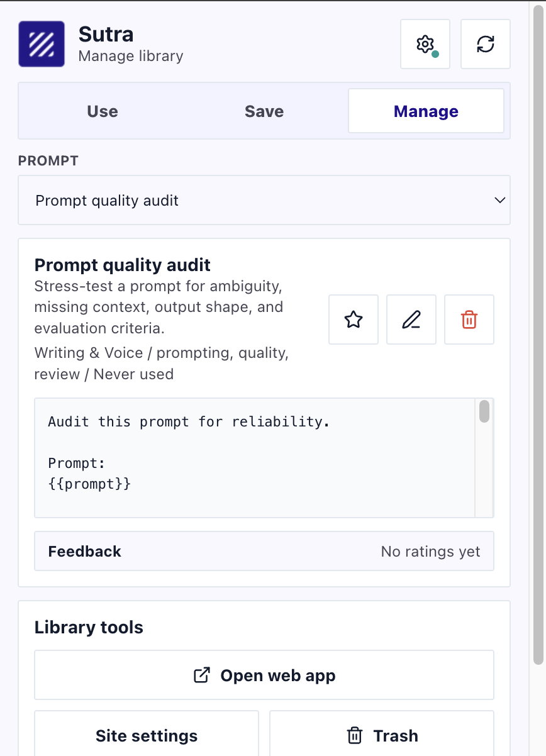The height and width of the screenshot is (756, 546).
Task: Open settings via the gear icon
Action: (x=425, y=44)
